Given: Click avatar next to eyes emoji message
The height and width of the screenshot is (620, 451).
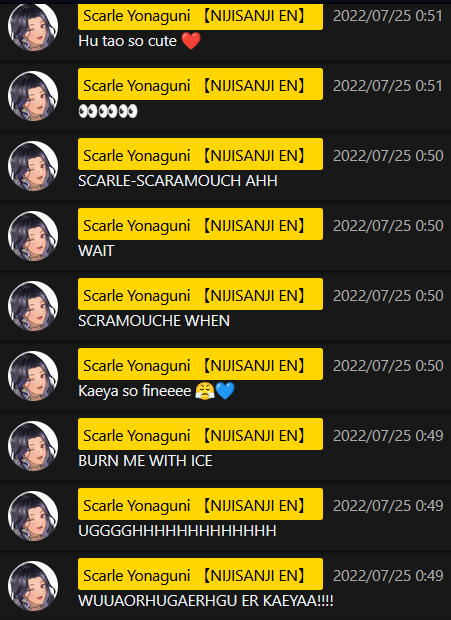Looking at the screenshot, I should tap(33, 96).
